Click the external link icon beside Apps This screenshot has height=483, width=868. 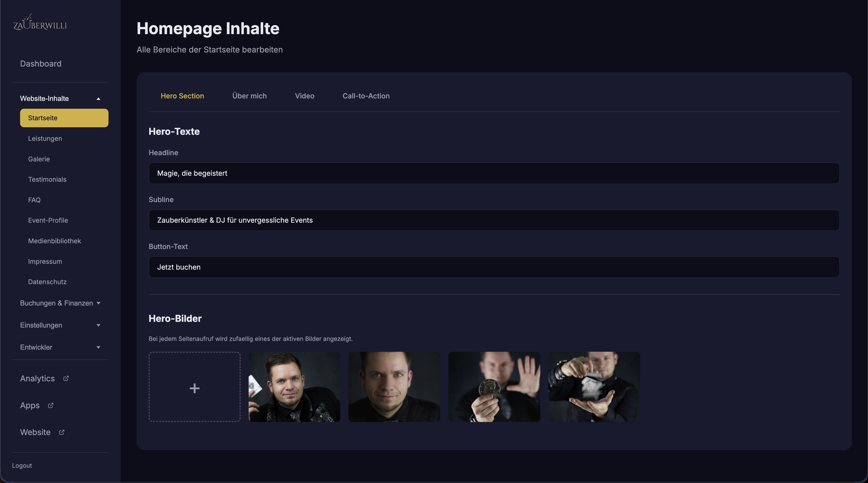tap(50, 405)
